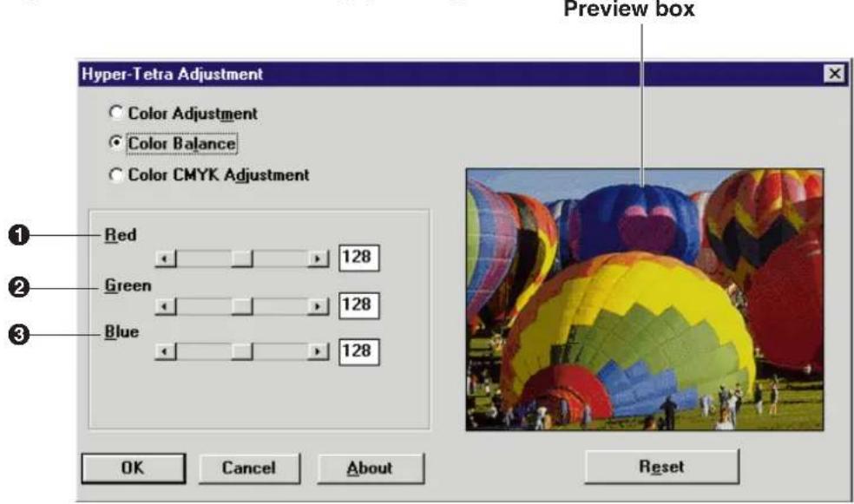This screenshot has height=504, width=854.
Task: Click the Red label text
Action: (121, 235)
